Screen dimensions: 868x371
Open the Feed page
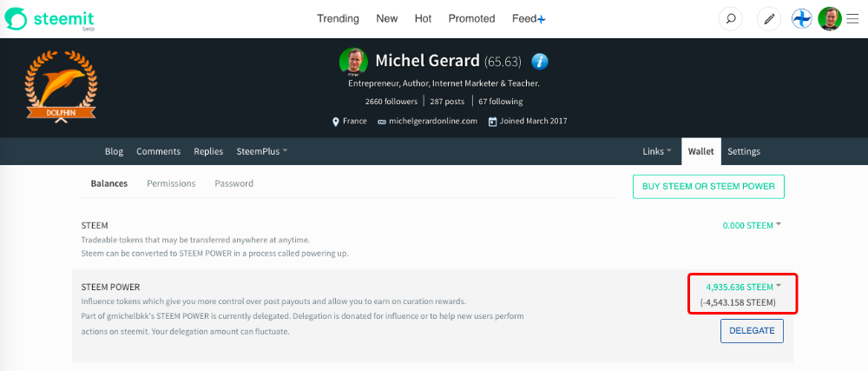tap(524, 19)
